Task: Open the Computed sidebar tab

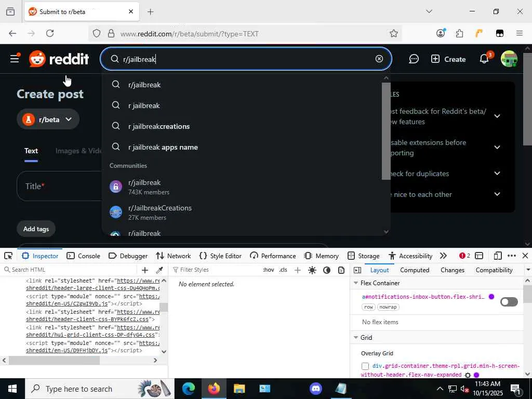Action: pyautogui.click(x=415, y=270)
